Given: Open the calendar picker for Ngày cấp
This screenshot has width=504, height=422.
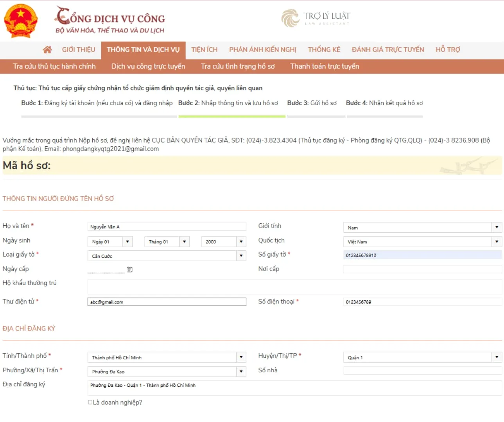Looking at the screenshot, I should pos(129,269).
